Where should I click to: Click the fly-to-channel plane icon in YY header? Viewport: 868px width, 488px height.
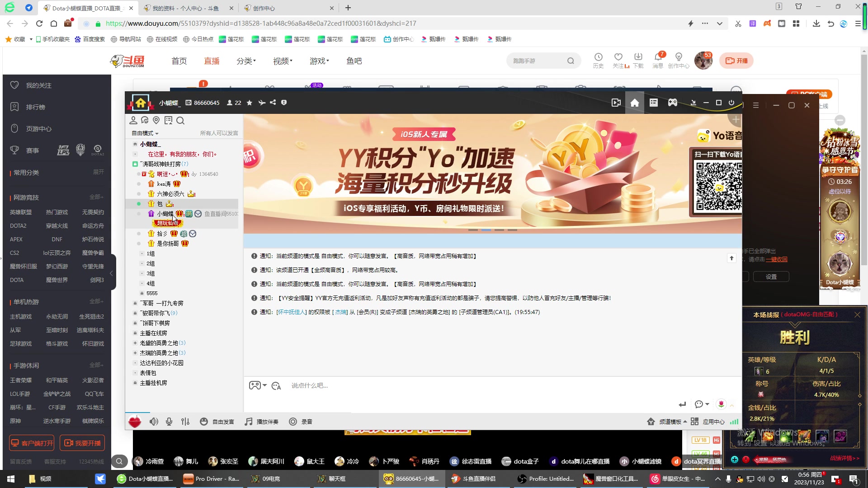tap(262, 103)
